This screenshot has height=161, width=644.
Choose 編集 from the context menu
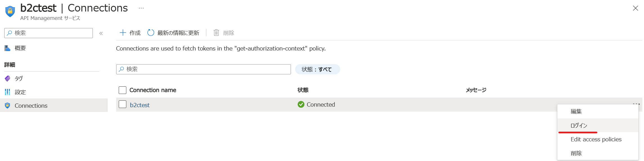pos(576,111)
